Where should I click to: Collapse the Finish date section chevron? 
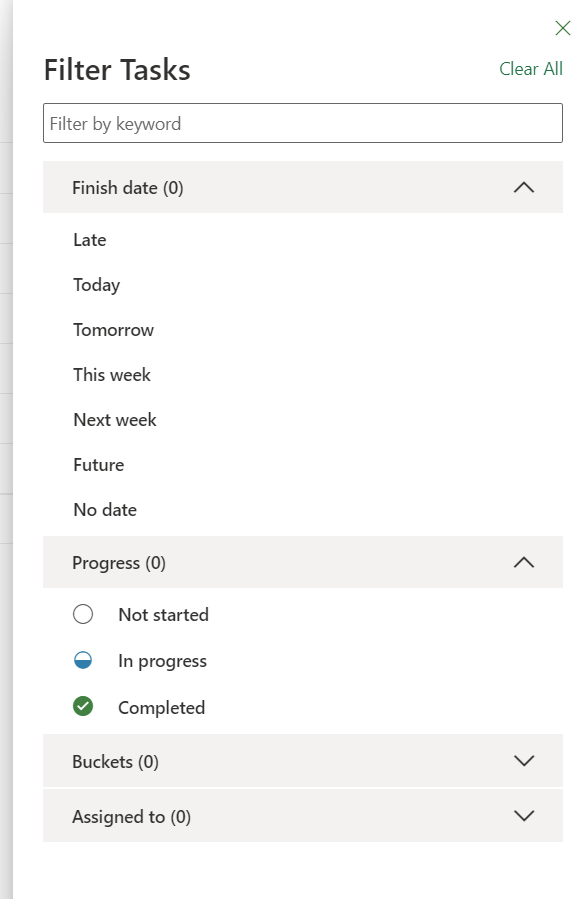coord(523,187)
